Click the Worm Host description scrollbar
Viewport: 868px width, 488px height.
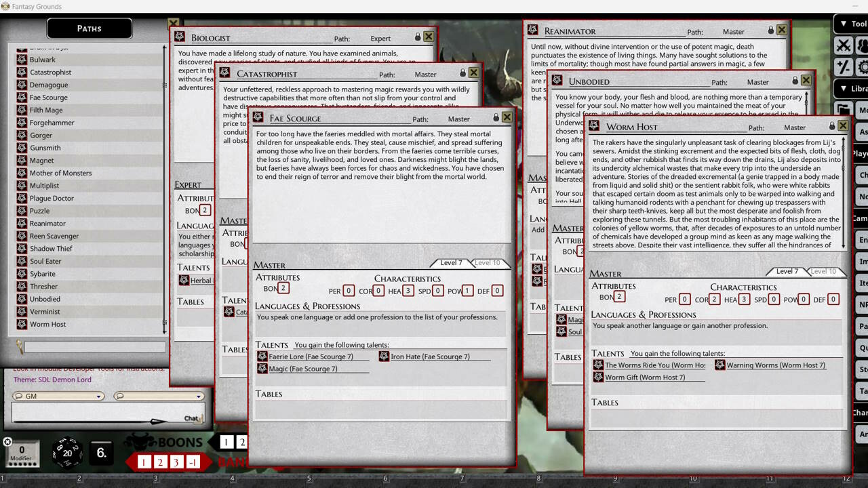point(845,193)
